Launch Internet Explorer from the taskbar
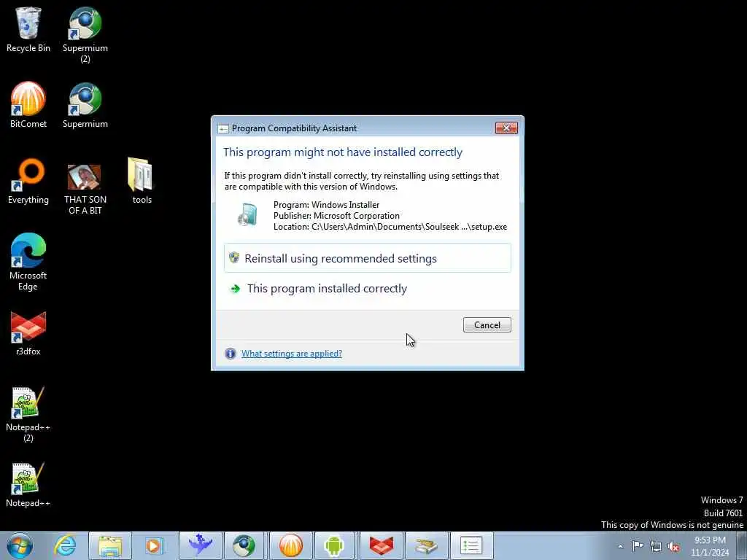Viewport: 747px width, 560px height. (65, 545)
